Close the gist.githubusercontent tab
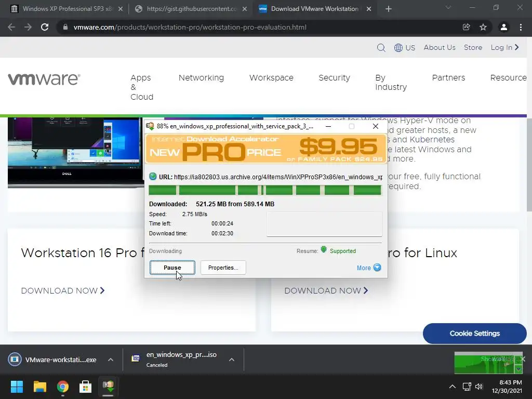 point(245,9)
